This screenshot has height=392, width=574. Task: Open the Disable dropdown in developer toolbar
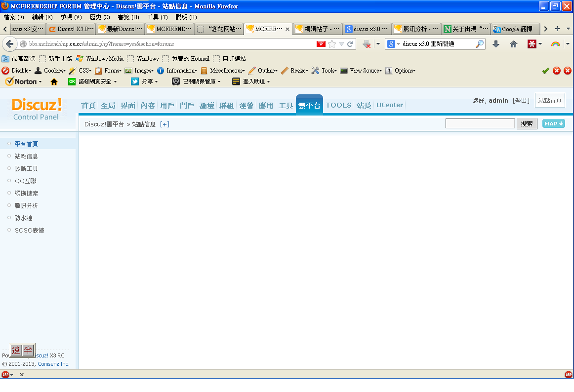[16, 71]
